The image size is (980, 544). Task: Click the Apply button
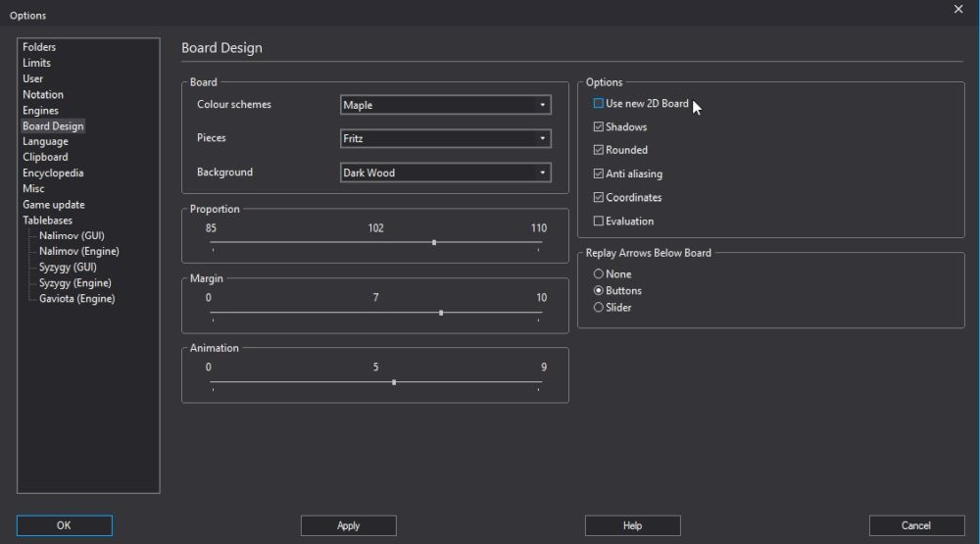pyautogui.click(x=348, y=526)
